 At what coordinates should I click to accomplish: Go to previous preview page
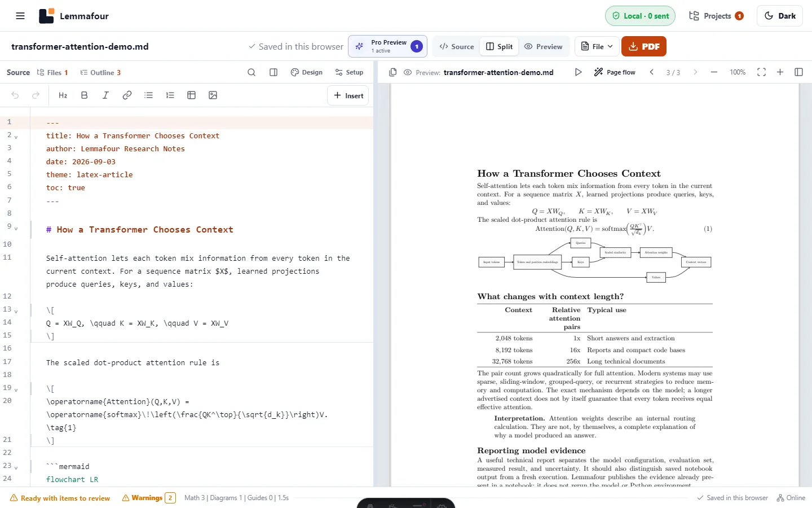coord(652,72)
